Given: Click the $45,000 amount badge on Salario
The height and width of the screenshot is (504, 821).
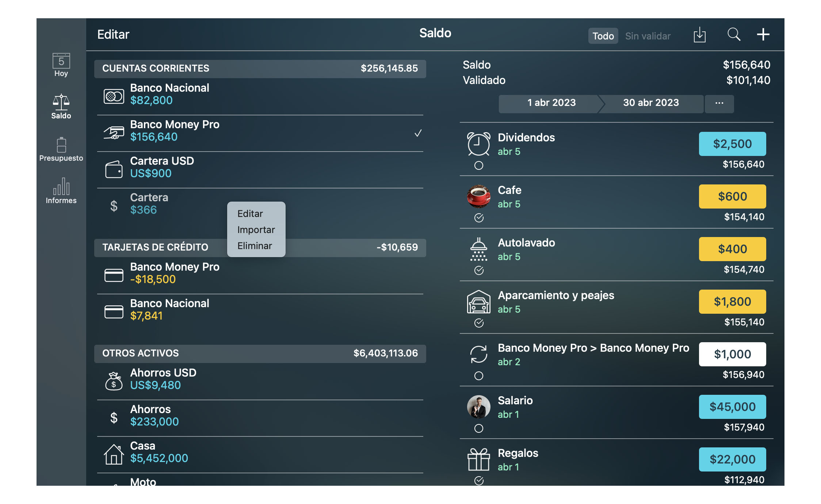Looking at the screenshot, I should click(x=732, y=407).
